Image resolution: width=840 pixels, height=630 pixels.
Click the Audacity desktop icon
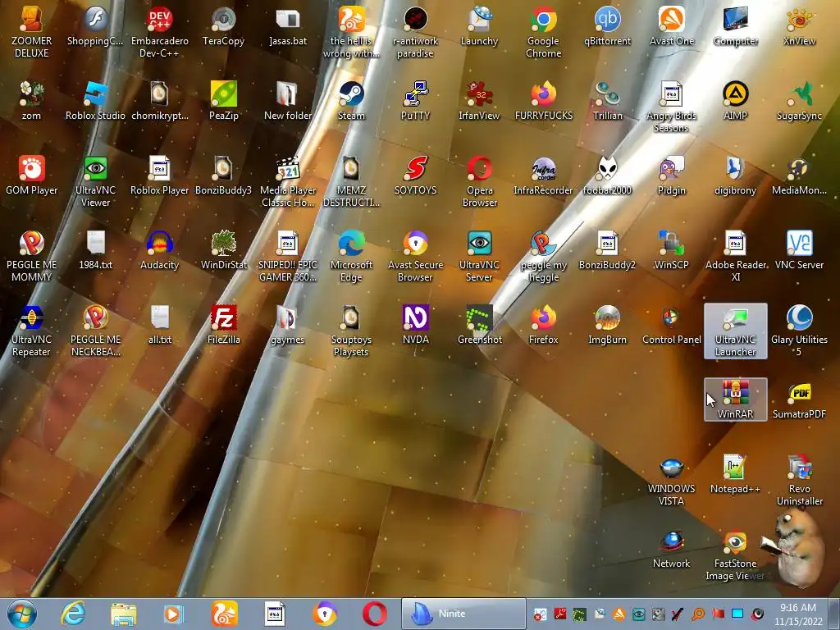click(160, 250)
